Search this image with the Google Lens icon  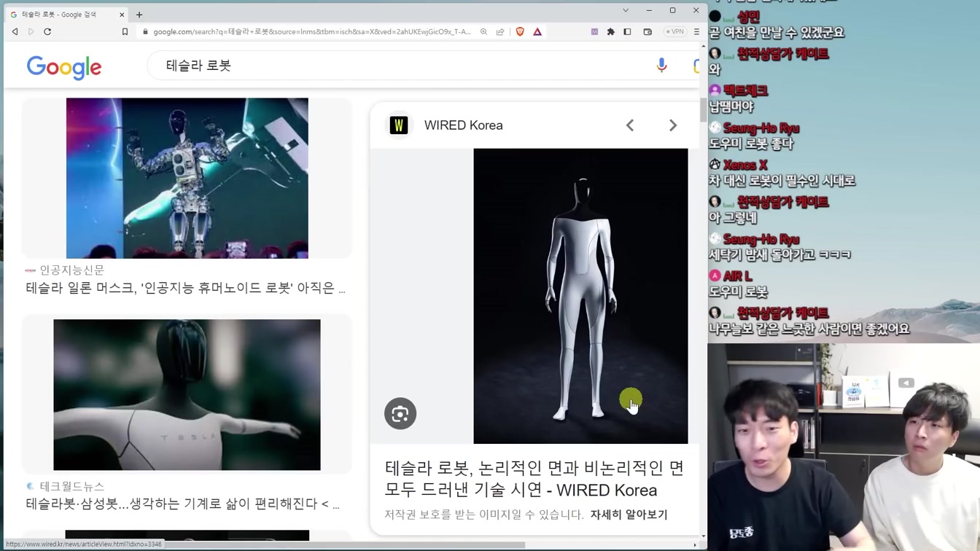click(400, 414)
